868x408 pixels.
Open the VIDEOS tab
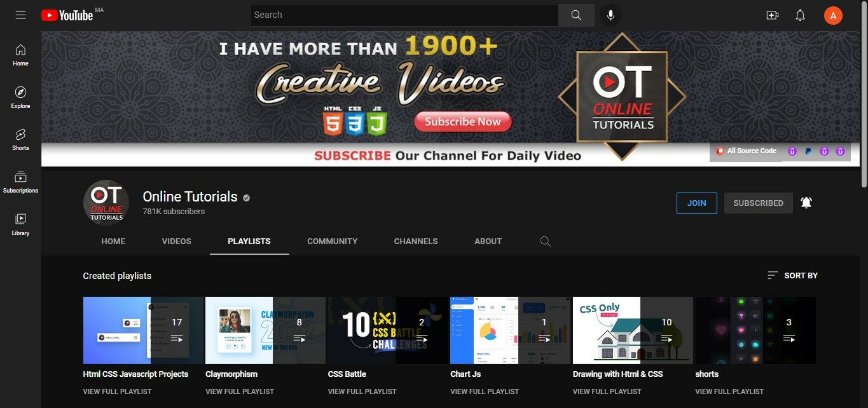click(176, 241)
